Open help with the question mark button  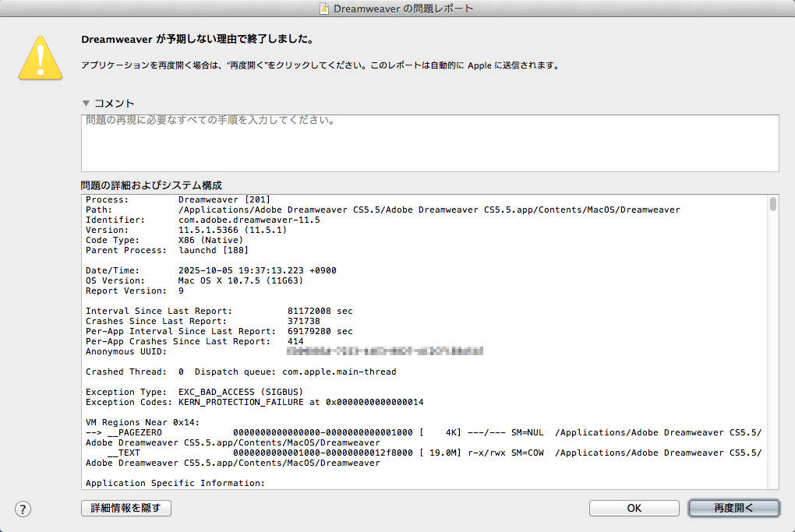pyautogui.click(x=23, y=509)
